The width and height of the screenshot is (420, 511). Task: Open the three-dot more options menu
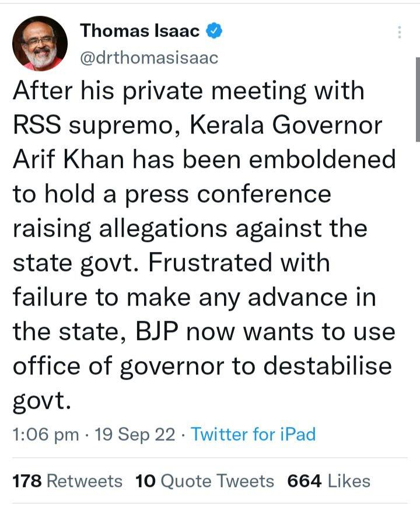(400, 32)
